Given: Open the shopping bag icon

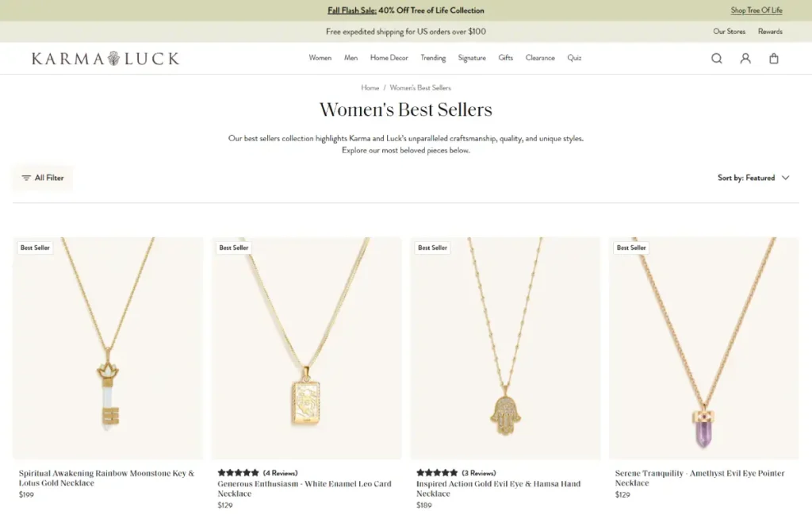Looking at the screenshot, I should (774, 58).
